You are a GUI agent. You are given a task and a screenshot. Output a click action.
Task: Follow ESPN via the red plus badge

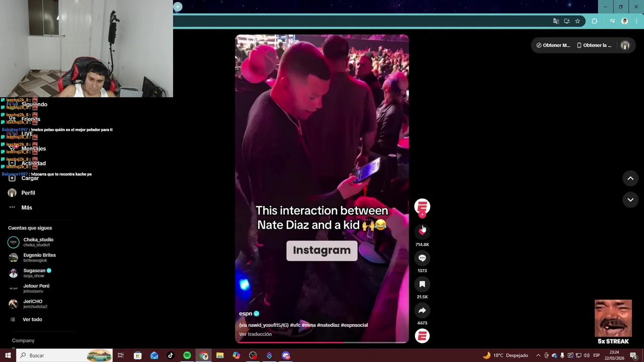[x=422, y=215]
